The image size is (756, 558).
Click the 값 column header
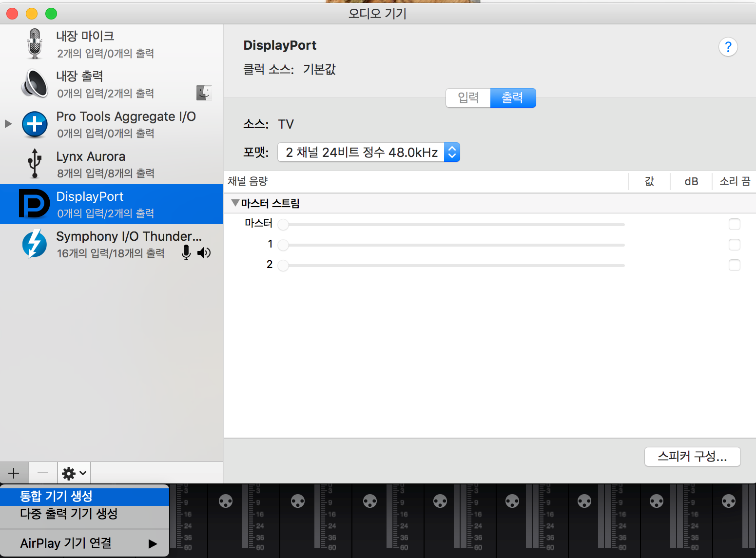coord(649,181)
